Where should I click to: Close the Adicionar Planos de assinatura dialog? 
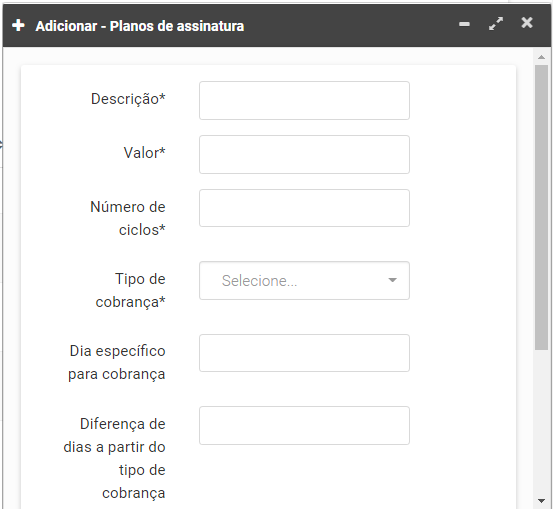pos(527,23)
